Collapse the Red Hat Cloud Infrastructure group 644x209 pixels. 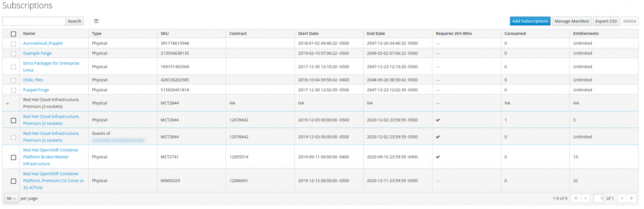[8, 103]
